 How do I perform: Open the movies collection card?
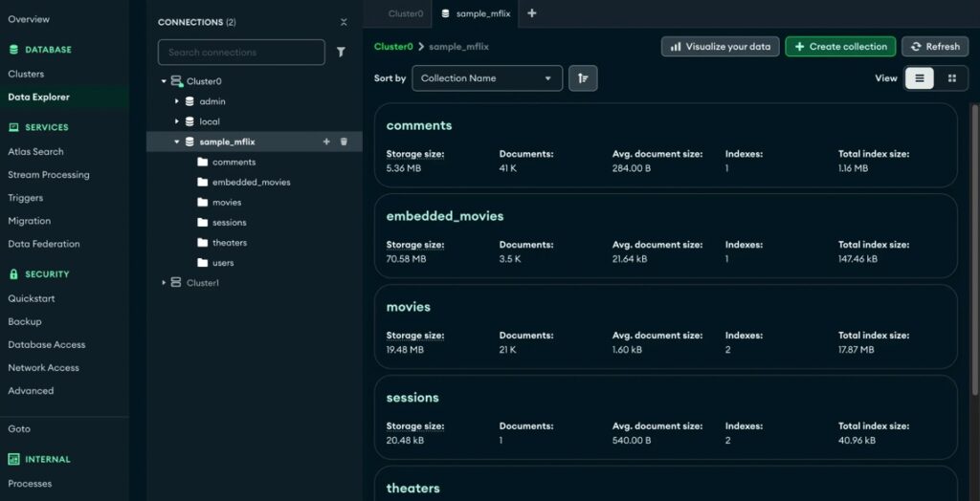click(666, 327)
